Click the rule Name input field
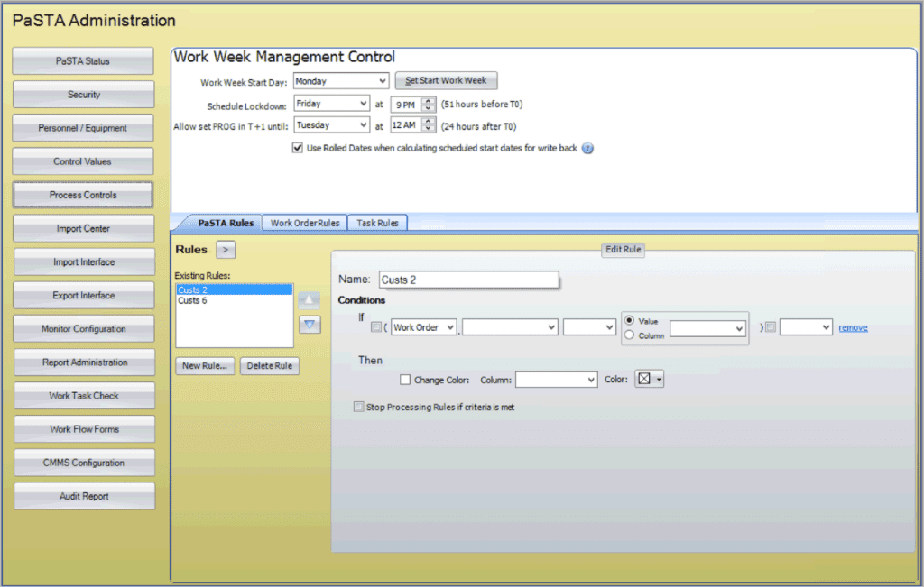 468,280
